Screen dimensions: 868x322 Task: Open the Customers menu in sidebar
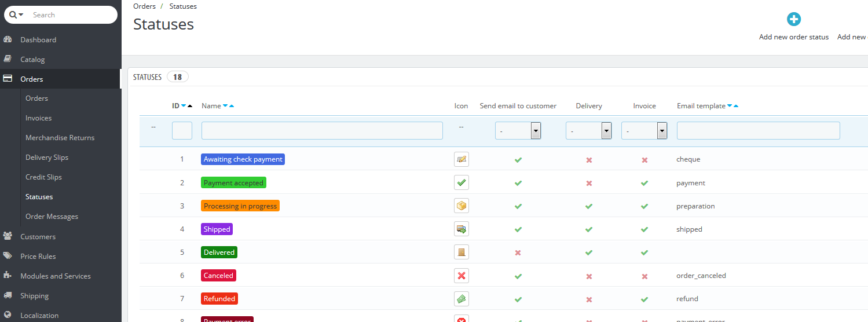pos(38,236)
